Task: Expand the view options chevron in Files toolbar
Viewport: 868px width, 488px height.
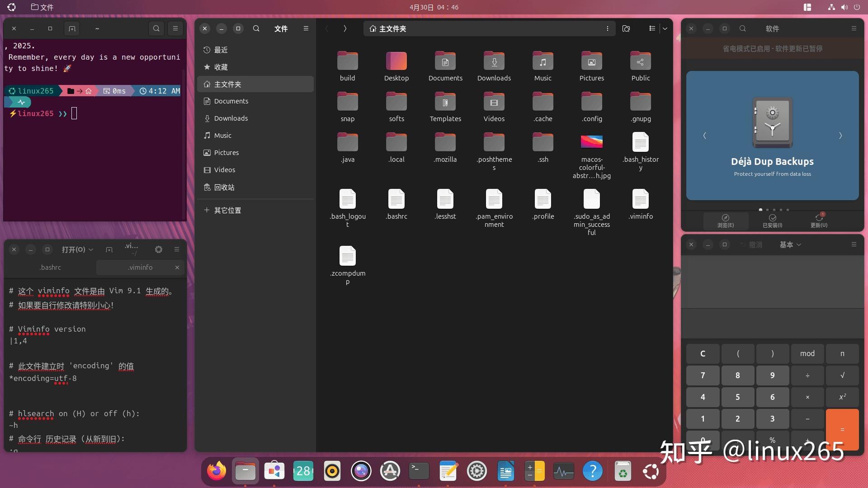Action: [x=665, y=28]
